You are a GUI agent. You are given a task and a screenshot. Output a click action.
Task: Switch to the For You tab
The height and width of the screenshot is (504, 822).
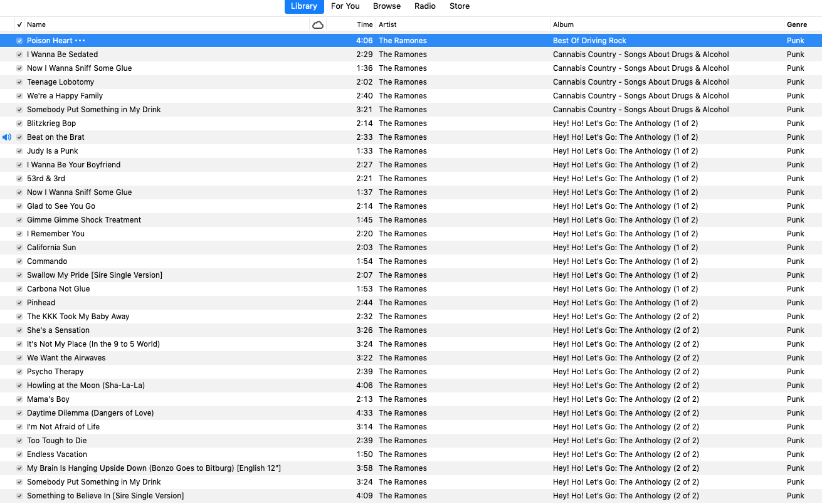(345, 6)
